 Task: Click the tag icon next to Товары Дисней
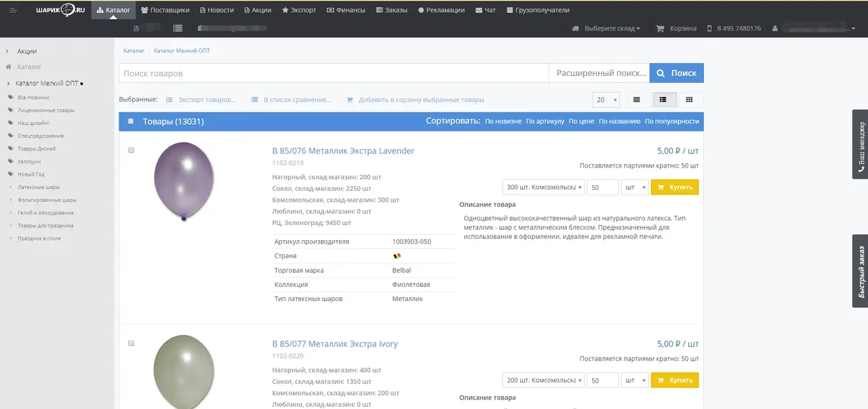[x=11, y=149]
